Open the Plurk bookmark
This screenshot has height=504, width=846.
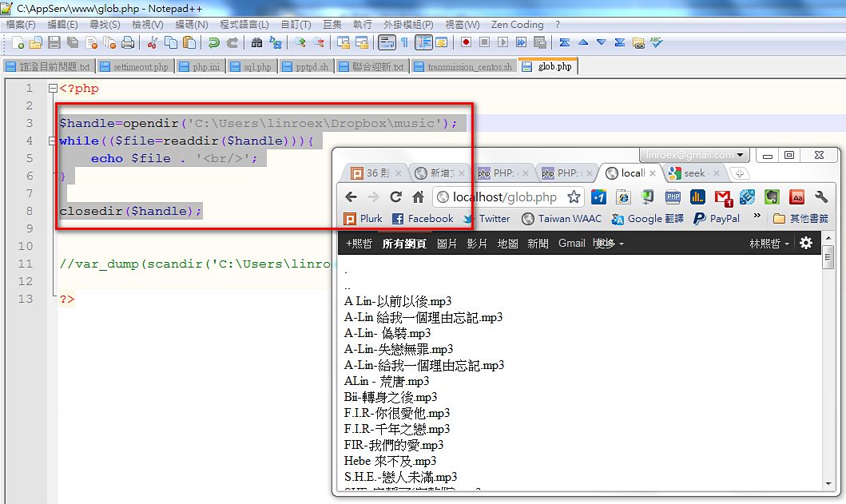tap(363, 219)
